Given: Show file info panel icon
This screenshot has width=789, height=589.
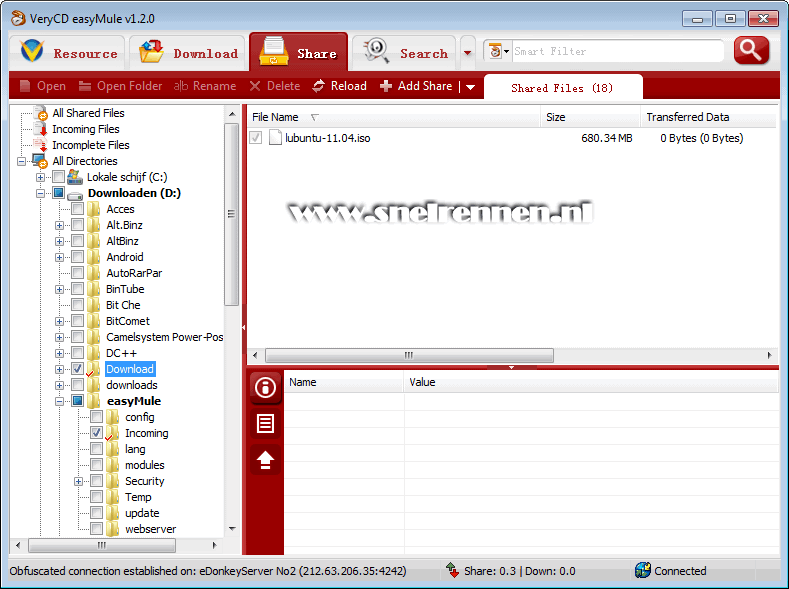Looking at the screenshot, I should click(265, 388).
